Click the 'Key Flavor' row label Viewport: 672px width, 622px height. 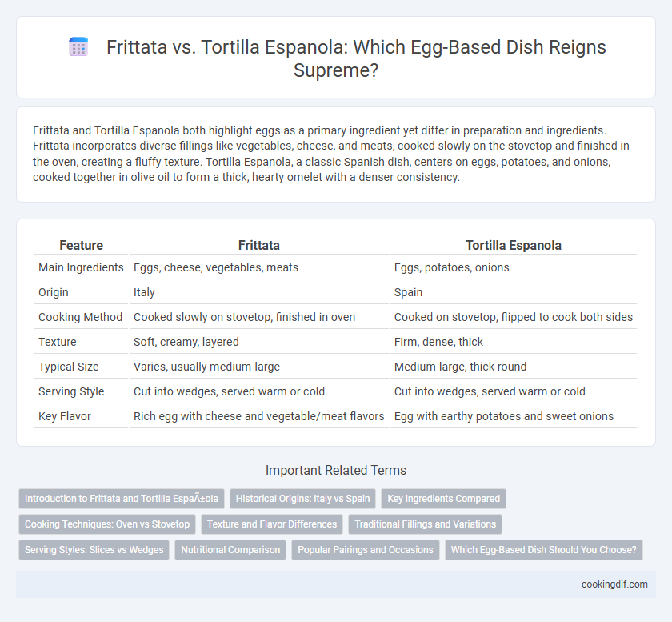pos(64,416)
